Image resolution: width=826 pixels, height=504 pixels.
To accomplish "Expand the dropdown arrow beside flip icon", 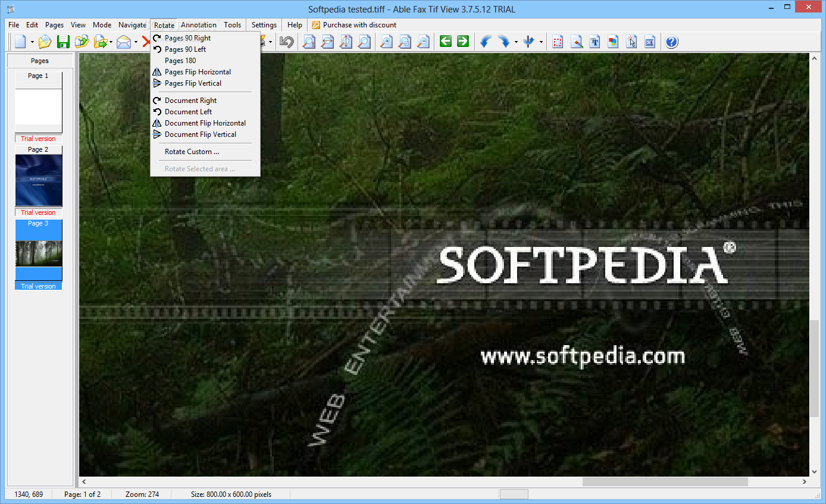I will pos(541,42).
